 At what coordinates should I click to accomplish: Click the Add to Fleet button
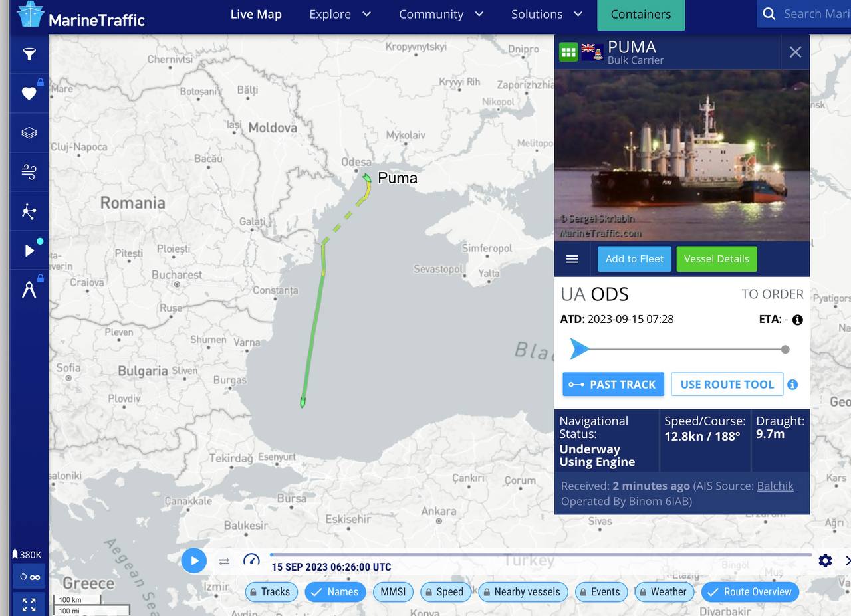pyautogui.click(x=634, y=259)
